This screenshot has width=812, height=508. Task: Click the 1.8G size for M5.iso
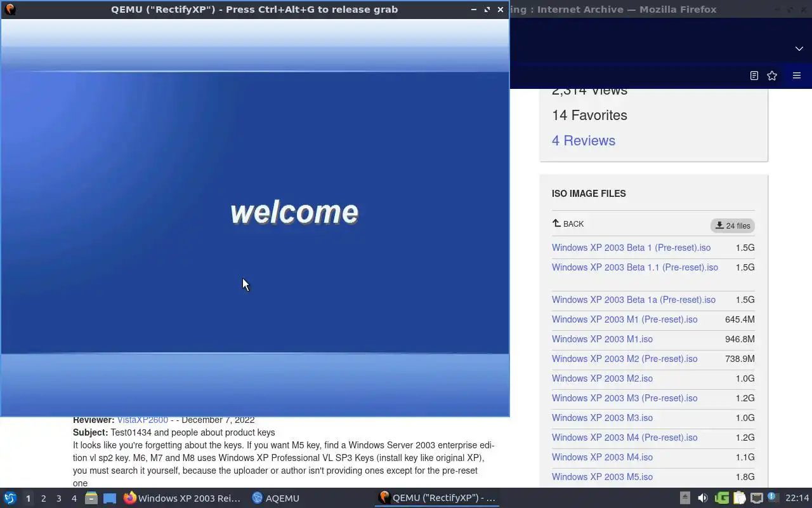[745, 477]
